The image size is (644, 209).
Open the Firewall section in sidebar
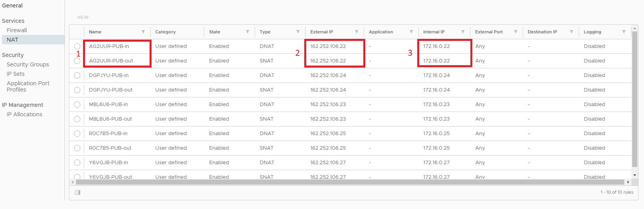(x=17, y=30)
